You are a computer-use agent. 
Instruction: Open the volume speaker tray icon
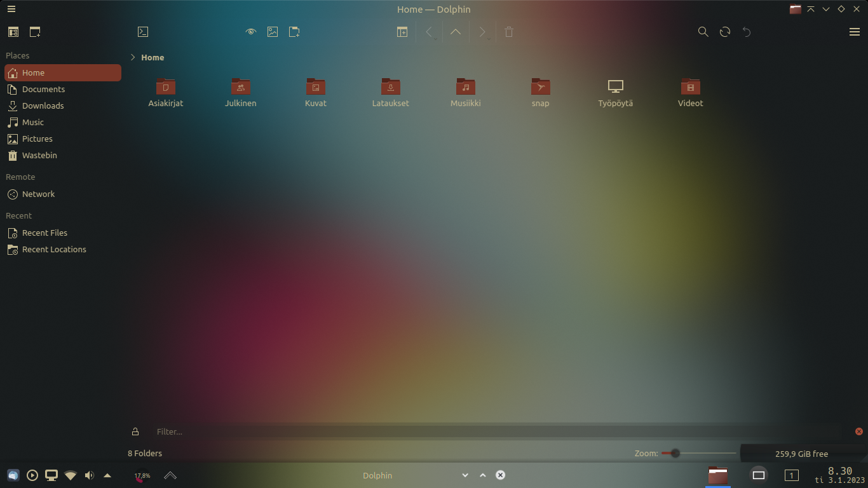(90, 475)
